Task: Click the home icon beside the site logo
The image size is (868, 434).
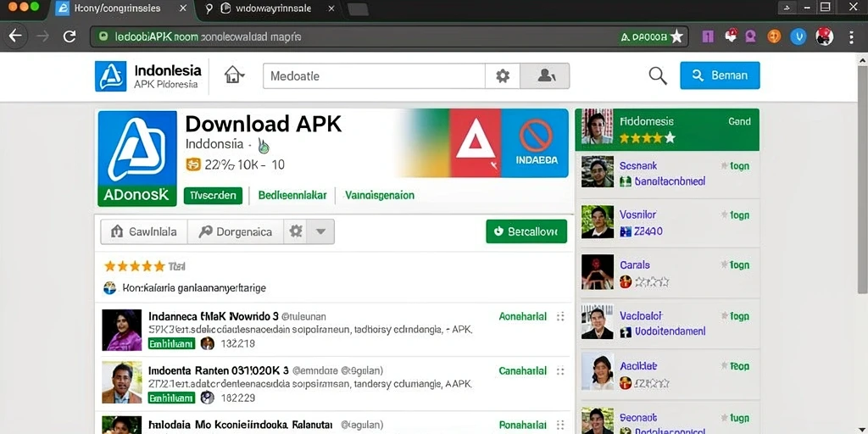Action: click(x=234, y=75)
